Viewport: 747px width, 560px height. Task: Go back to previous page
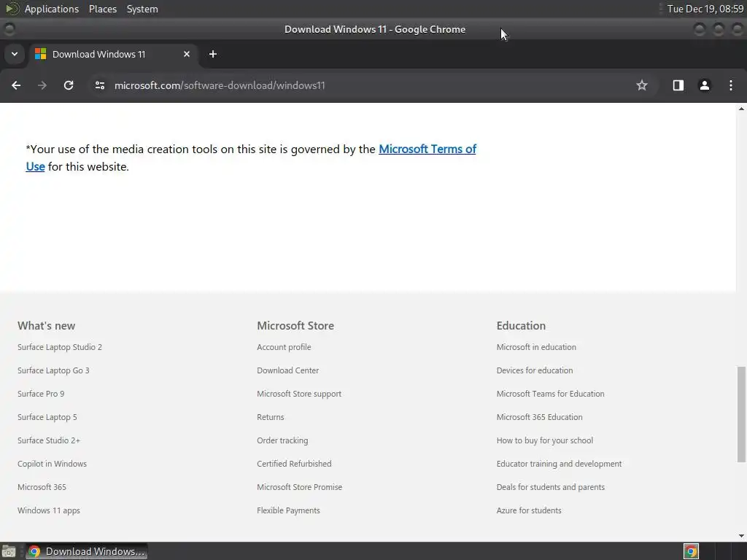(x=16, y=85)
